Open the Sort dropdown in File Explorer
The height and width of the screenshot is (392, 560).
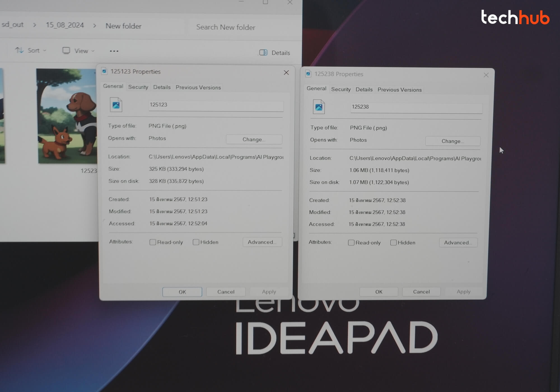(31, 50)
